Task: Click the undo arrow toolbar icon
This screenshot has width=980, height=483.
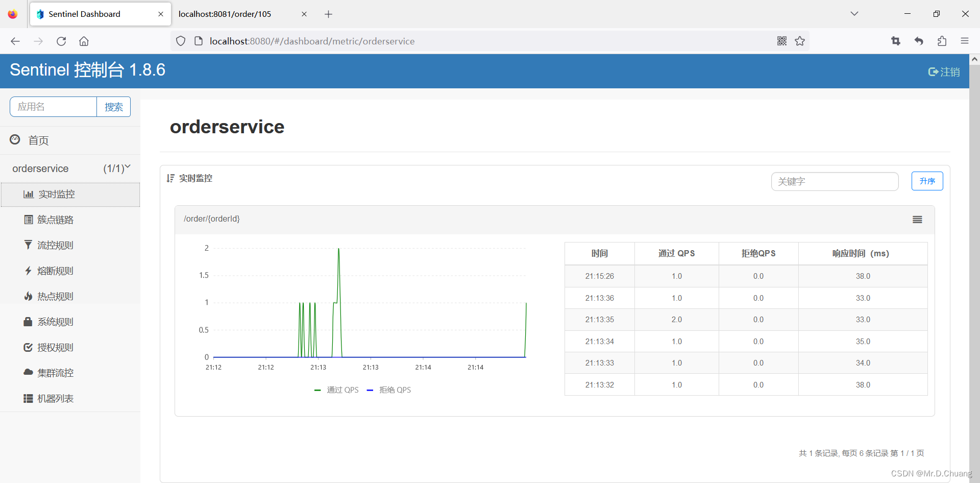Action: (919, 41)
